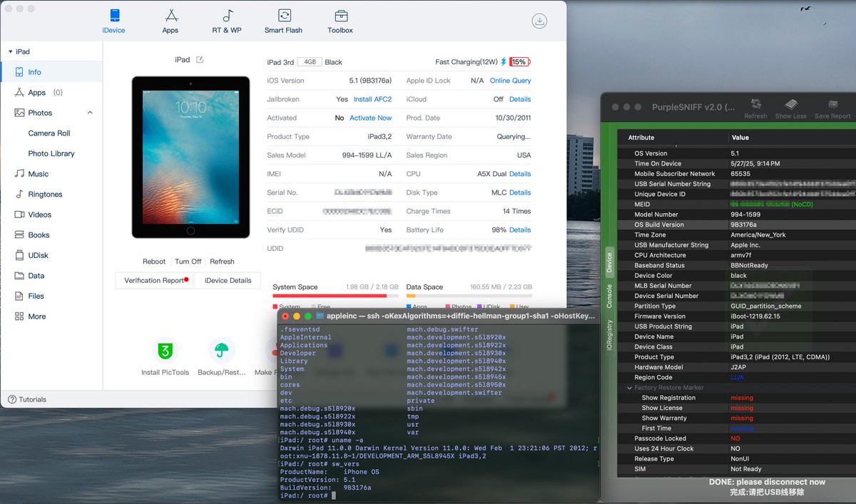The height and width of the screenshot is (504, 856).
Task: Collapse Factory Restore Marker group
Action: (x=629, y=388)
